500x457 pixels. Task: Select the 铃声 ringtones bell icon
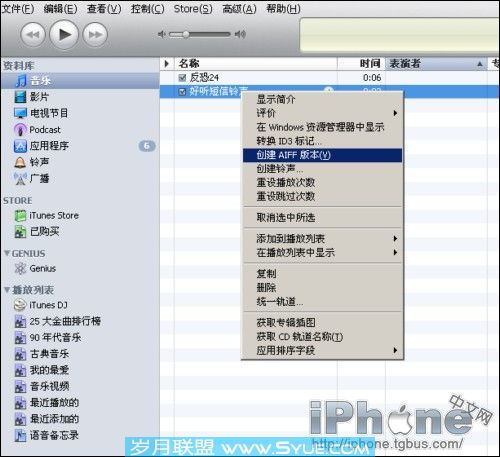[x=20, y=162]
